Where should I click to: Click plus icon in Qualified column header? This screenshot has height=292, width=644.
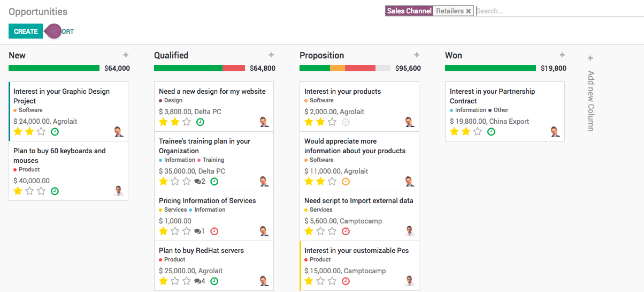[x=271, y=55]
